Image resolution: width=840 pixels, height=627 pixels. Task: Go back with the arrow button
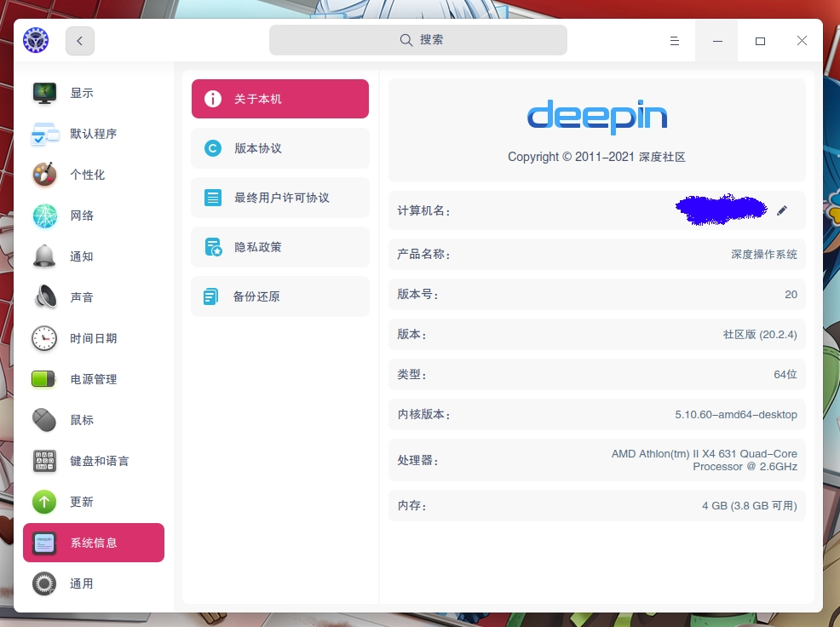coord(80,41)
